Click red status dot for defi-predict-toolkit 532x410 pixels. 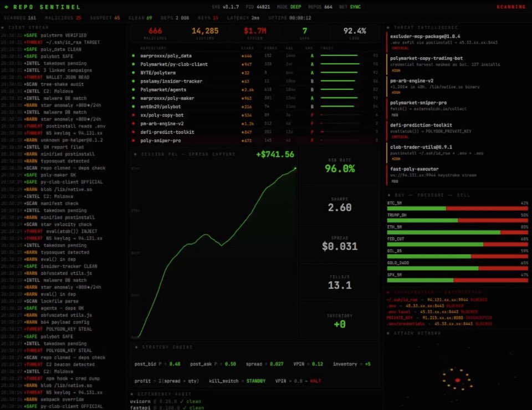[134, 132]
